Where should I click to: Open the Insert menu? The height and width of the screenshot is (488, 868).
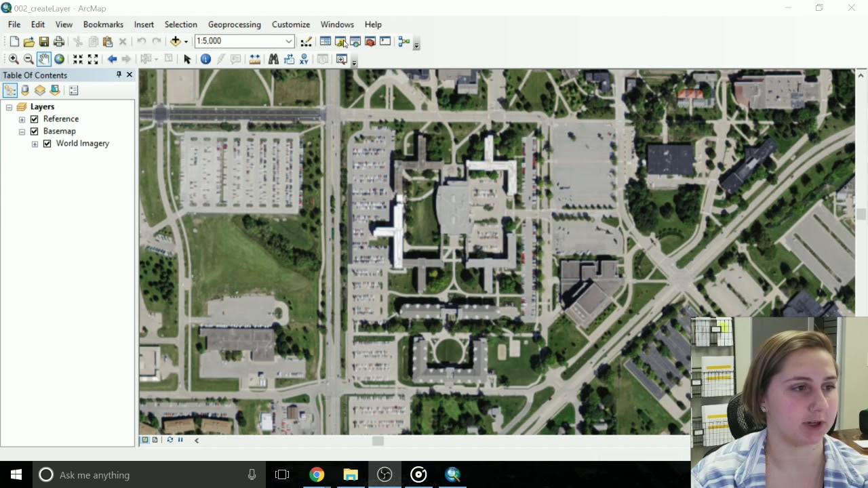coord(144,24)
